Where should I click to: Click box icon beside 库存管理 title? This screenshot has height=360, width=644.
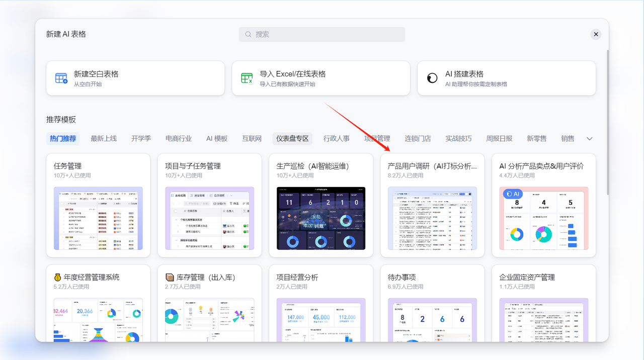(170, 278)
